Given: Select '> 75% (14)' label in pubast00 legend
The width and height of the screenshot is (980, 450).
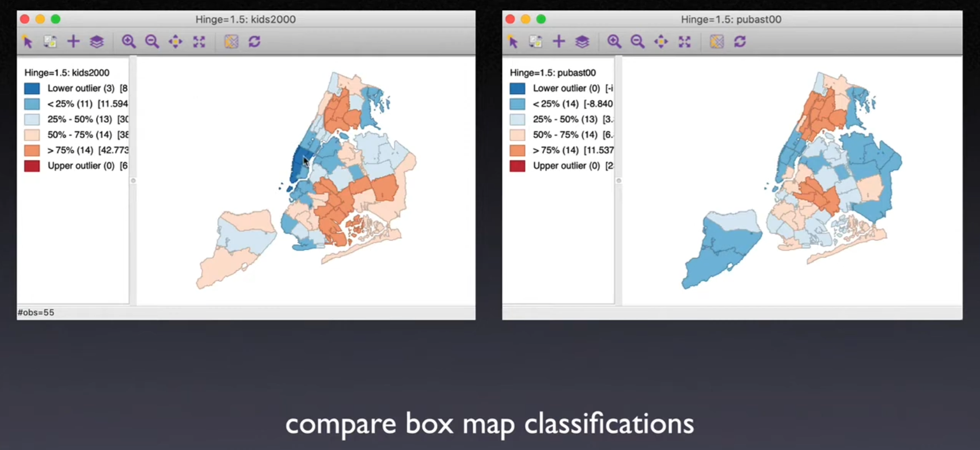Looking at the screenshot, I should 556,150.
